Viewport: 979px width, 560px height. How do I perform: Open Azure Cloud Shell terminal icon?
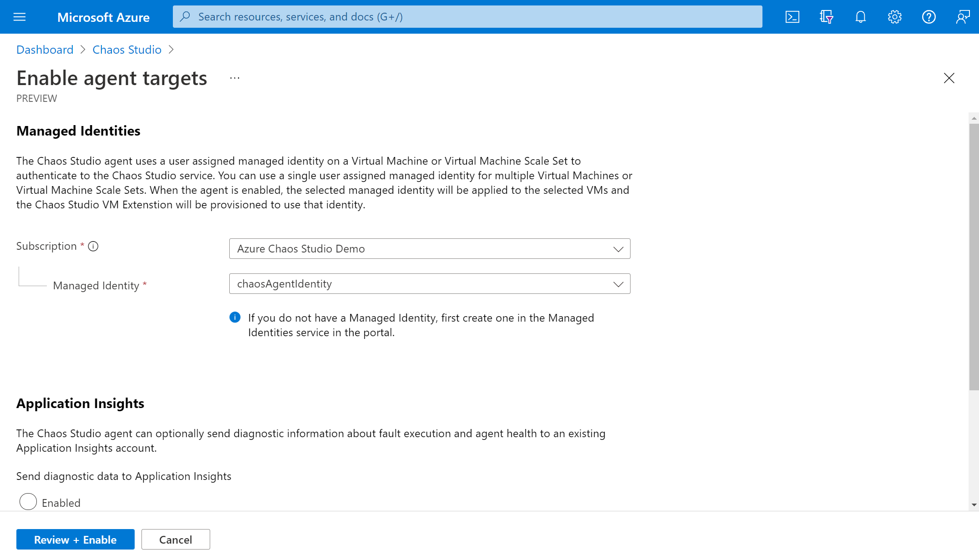(792, 17)
